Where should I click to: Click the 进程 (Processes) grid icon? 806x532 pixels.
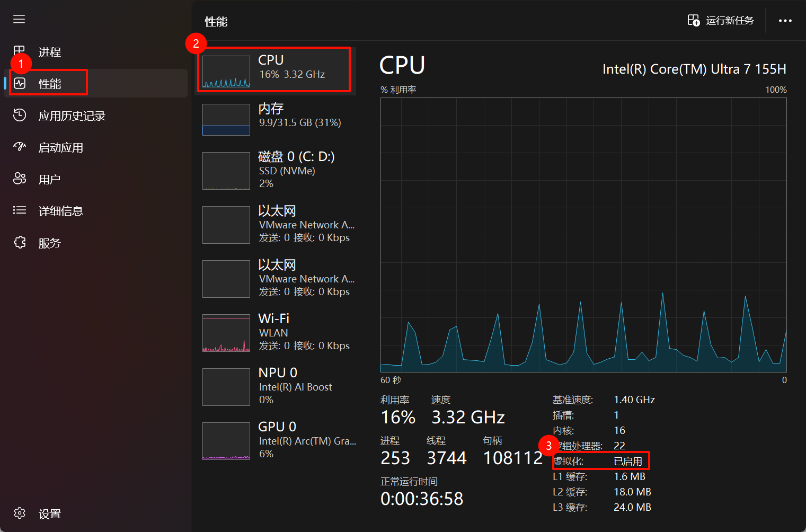pos(19,51)
